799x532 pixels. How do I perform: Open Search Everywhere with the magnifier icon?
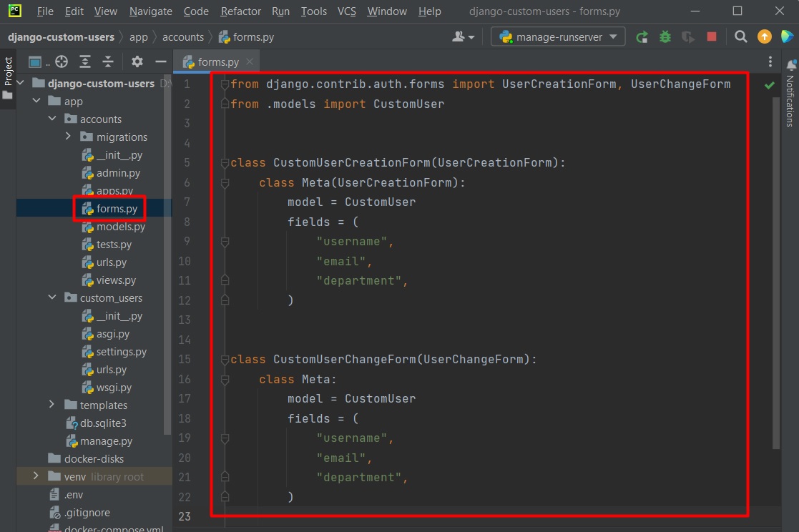pyautogui.click(x=740, y=36)
